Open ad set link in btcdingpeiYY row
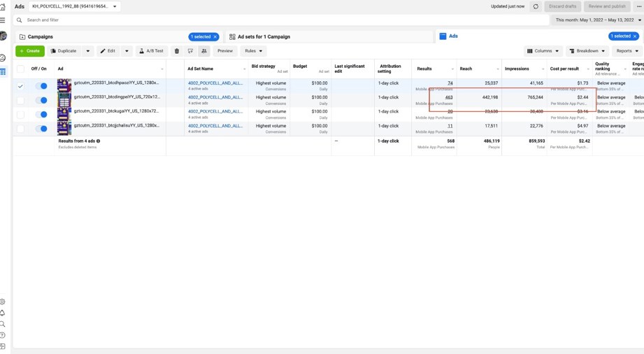The image size is (644, 354). click(x=215, y=97)
